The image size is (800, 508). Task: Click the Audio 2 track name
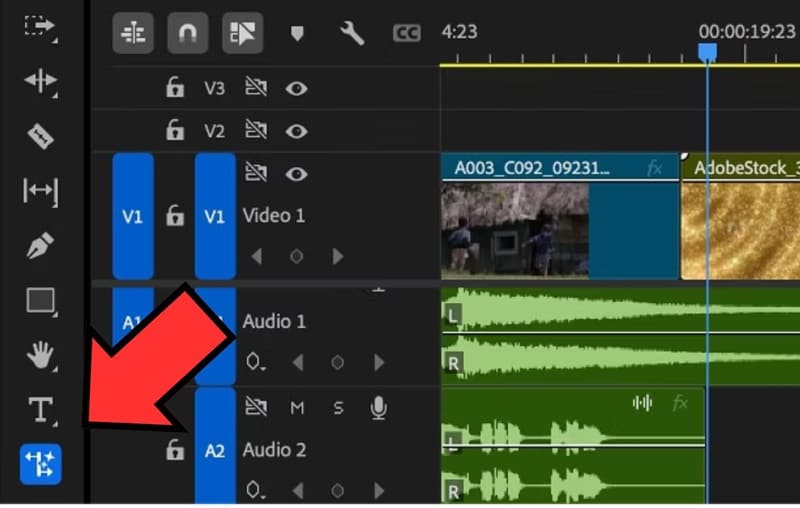point(274,450)
